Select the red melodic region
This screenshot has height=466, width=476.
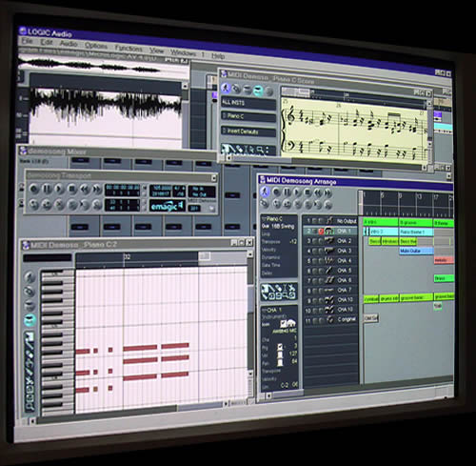click(444, 260)
